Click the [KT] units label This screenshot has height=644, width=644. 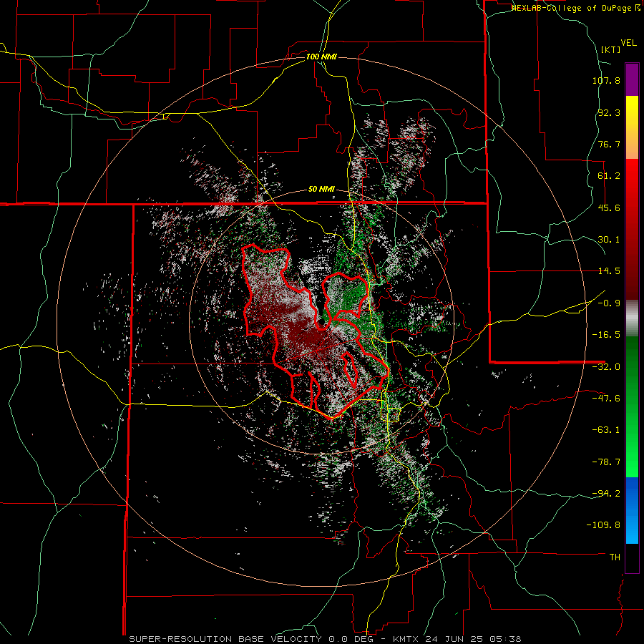[x=610, y=49]
